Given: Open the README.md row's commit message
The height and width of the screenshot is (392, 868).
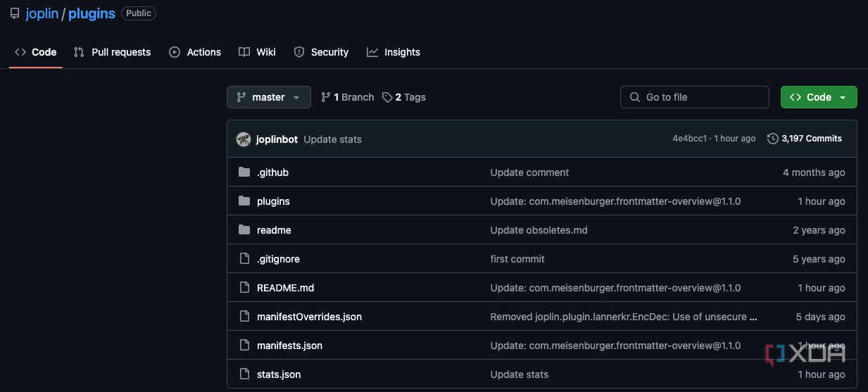Looking at the screenshot, I should click(615, 288).
